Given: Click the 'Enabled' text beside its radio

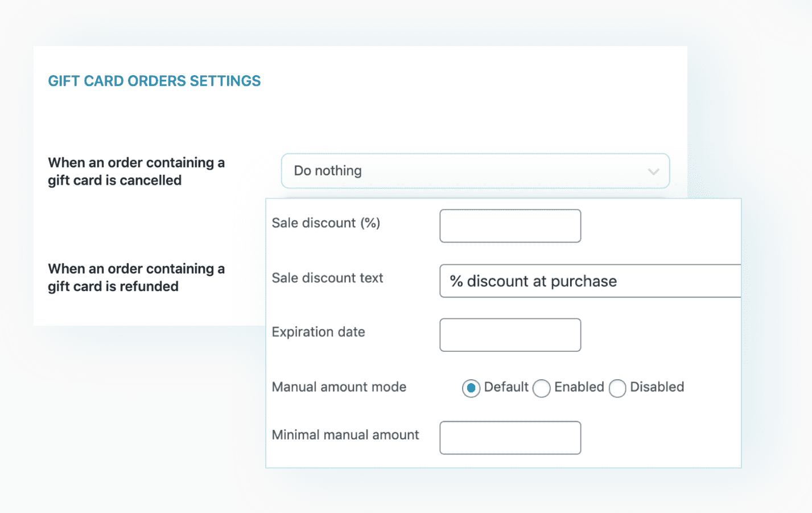Looking at the screenshot, I should coord(579,387).
